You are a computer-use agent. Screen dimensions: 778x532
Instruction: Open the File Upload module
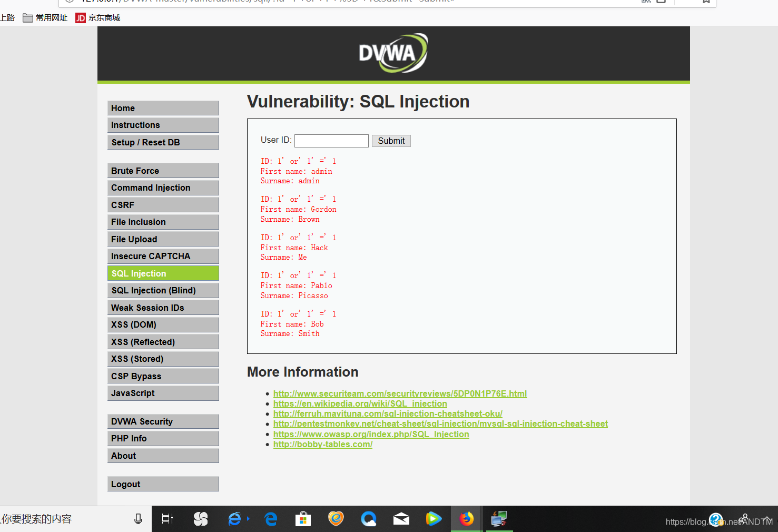pos(163,239)
